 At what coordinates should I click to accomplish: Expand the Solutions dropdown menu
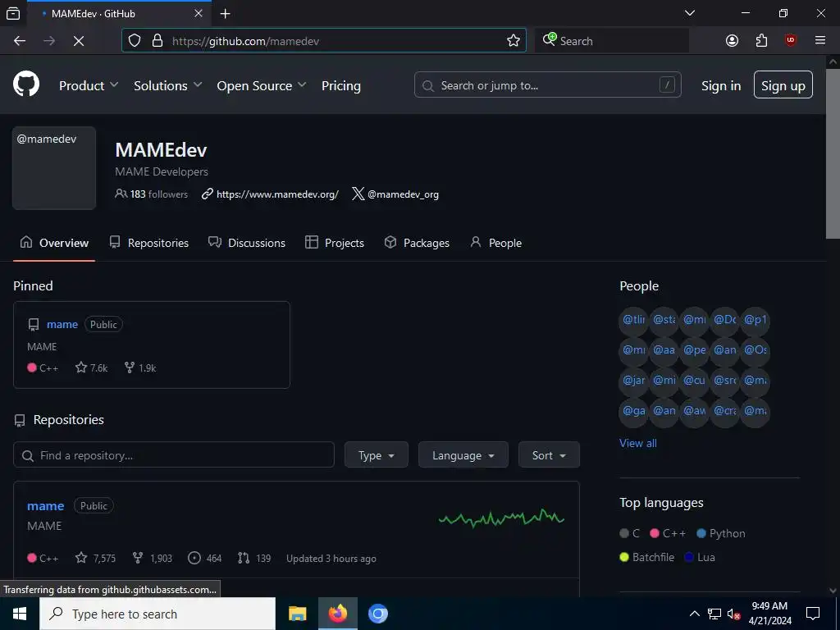coord(167,85)
